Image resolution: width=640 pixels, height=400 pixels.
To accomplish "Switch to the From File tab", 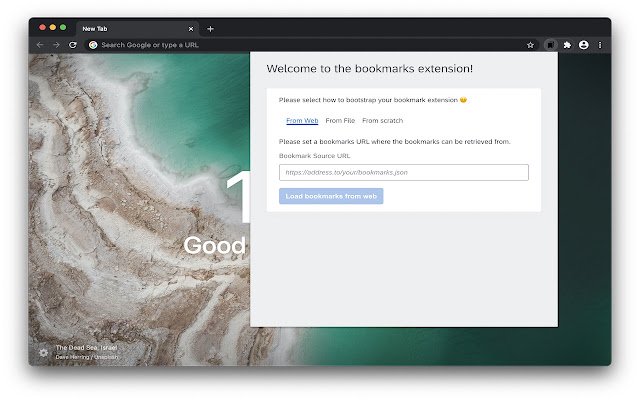I will tap(340, 120).
